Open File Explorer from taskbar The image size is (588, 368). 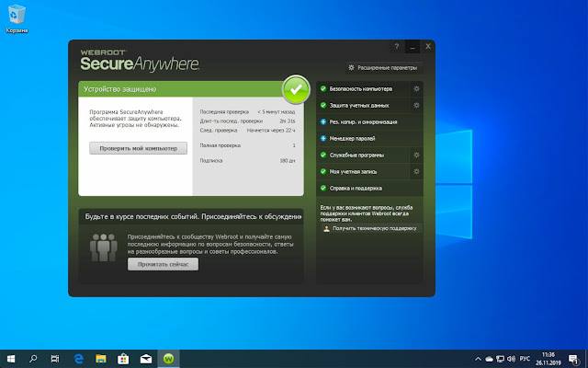click(x=101, y=359)
